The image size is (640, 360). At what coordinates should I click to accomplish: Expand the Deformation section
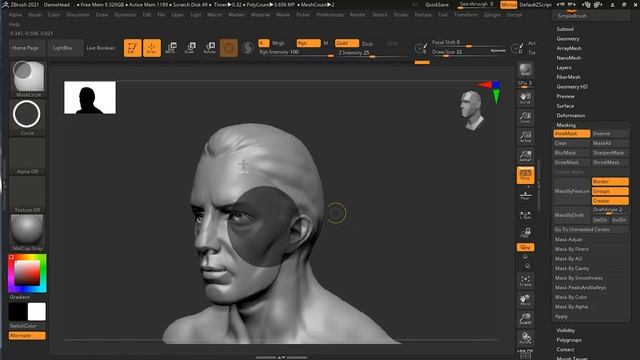[571, 116]
